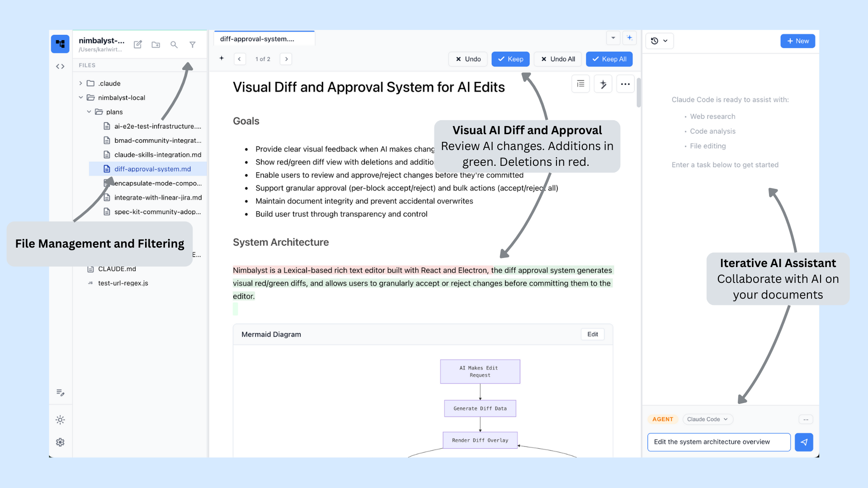Image resolution: width=868 pixels, height=488 pixels.
Task: Click the theme toggle sun icon
Action: (x=60, y=420)
